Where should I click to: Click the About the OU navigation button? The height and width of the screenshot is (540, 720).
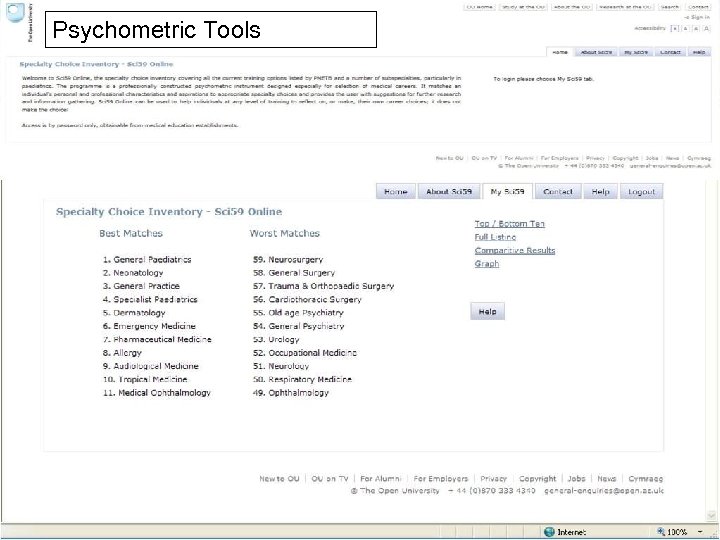coord(572,7)
